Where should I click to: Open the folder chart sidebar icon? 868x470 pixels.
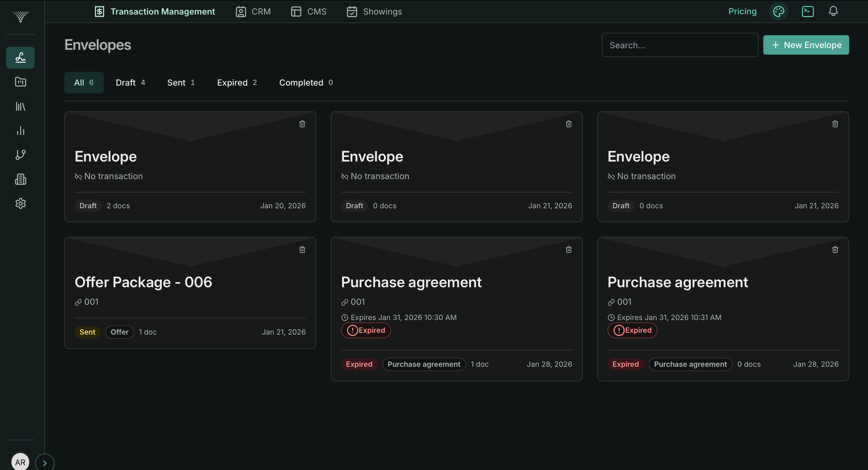click(20, 82)
